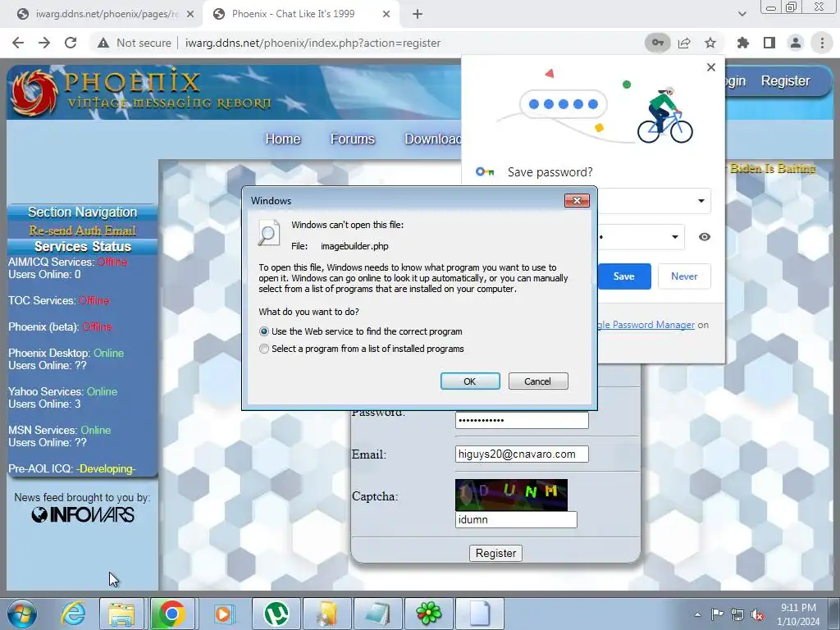The height and width of the screenshot is (630, 840).
Task: Show password with the eye icon
Action: click(x=705, y=237)
